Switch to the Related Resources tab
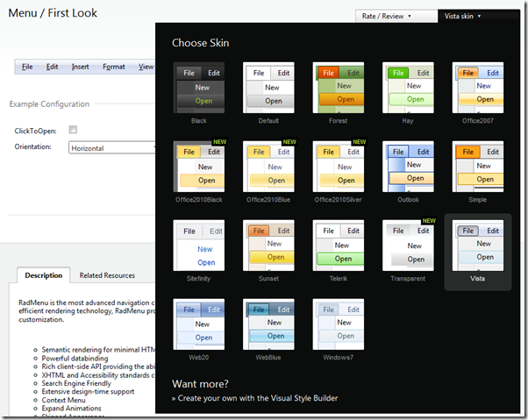Image resolution: width=528 pixels, height=420 pixels. 107,275
